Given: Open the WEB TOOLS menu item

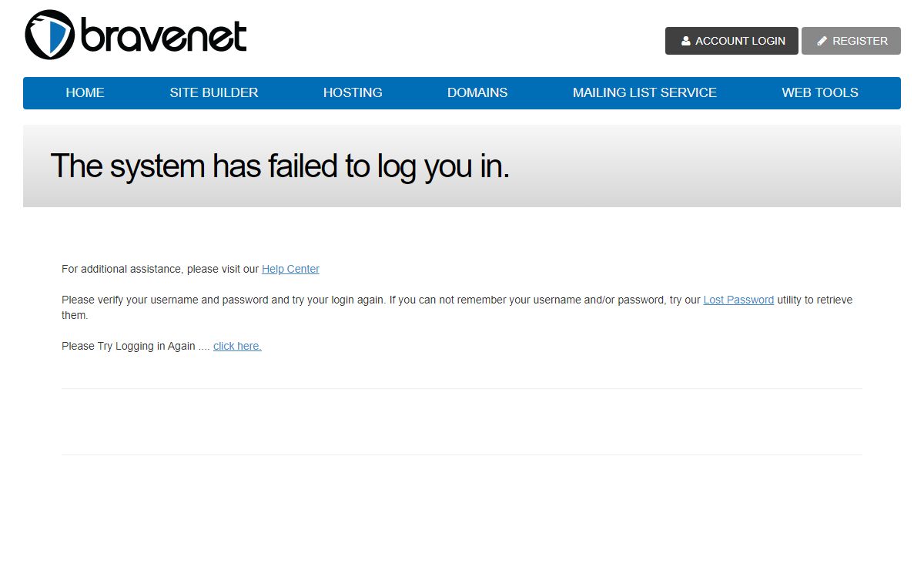Looking at the screenshot, I should click(x=820, y=92).
